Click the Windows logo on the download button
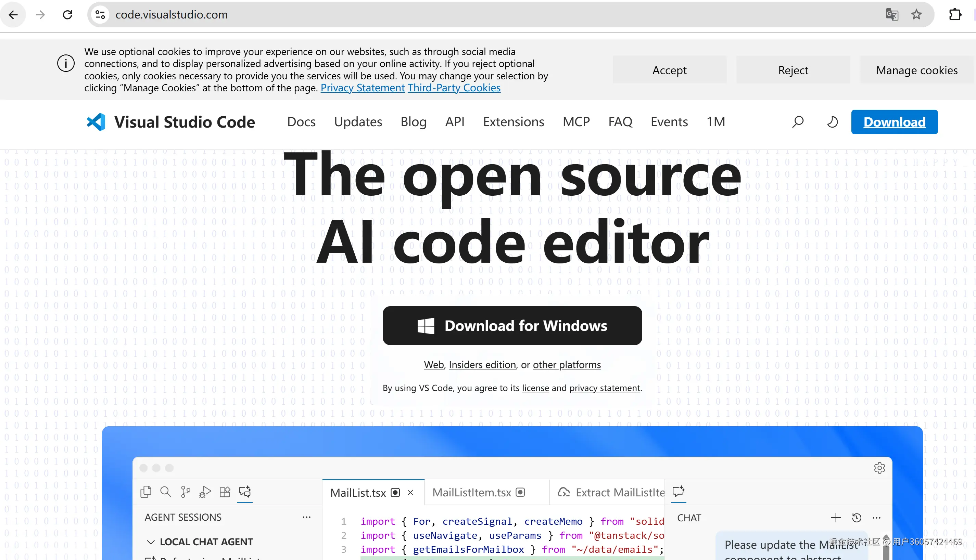The height and width of the screenshot is (560, 976). coord(426,326)
